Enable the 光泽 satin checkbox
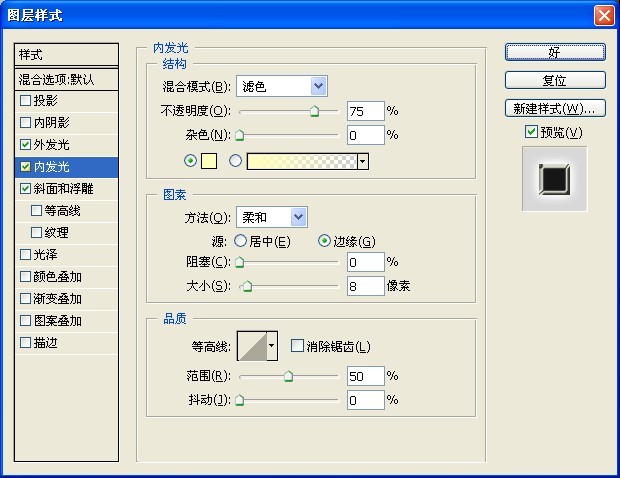This screenshot has height=478, width=620. 25,255
